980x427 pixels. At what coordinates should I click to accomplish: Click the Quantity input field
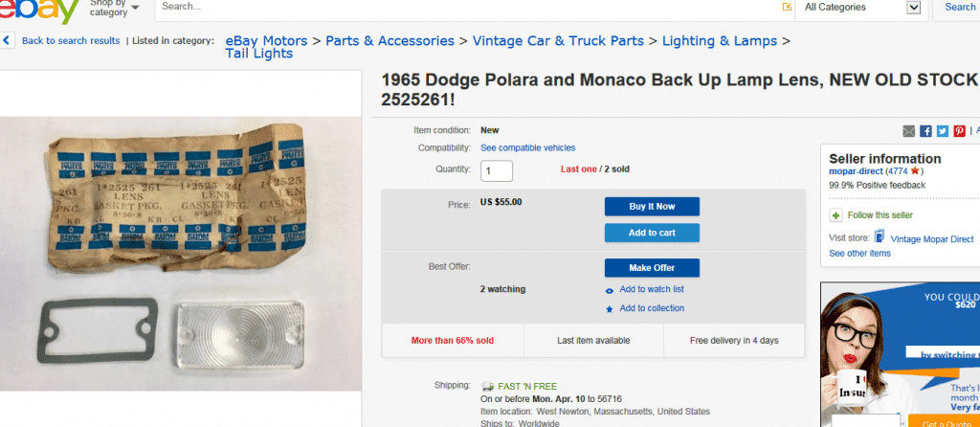pos(497,170)
